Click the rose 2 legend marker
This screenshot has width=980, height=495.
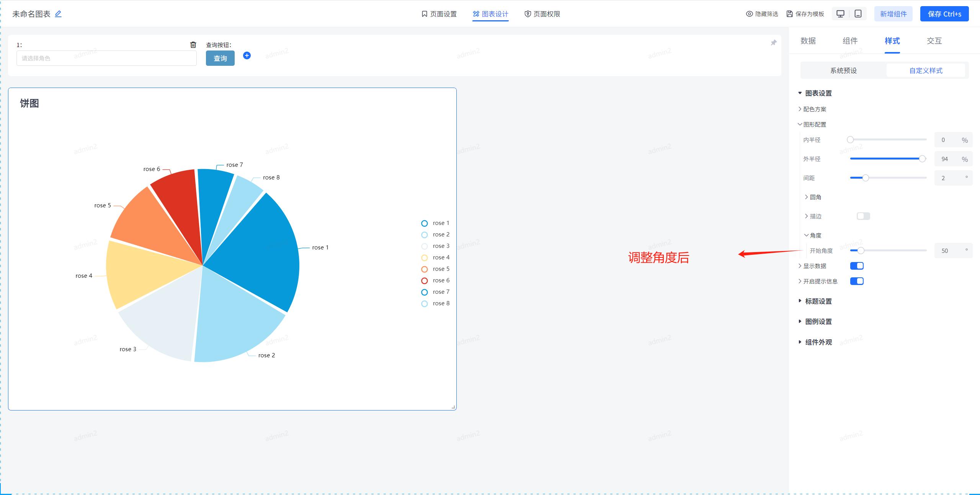point(425,235)
